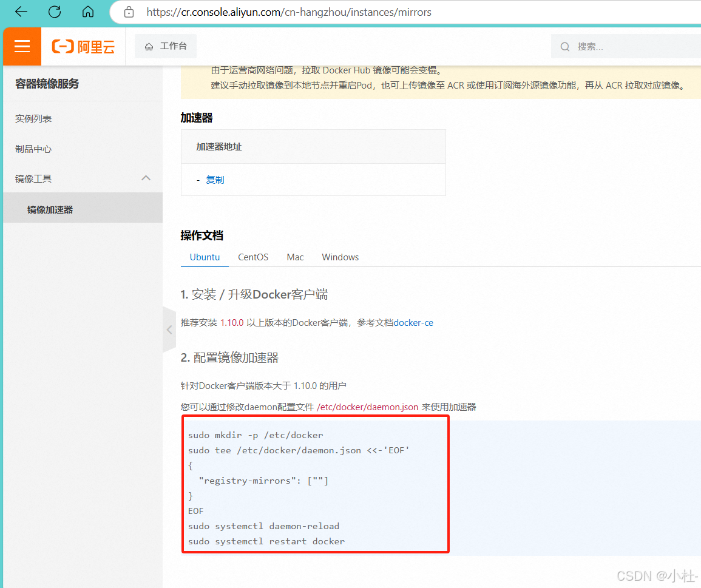701x588 pixels.
Task: Collapse the 镜像工具 section chevron
Action: point(146,178)
